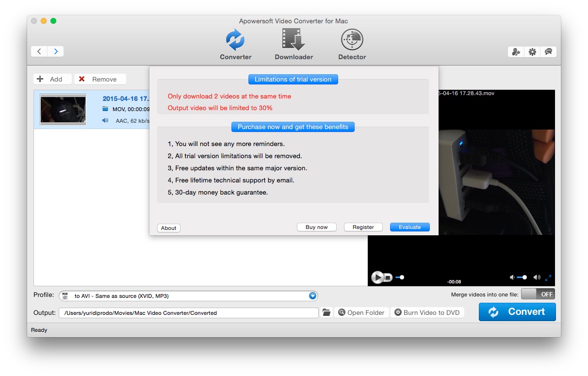Click 'You will not see any more reminders' line
588x376 pixels.
click(226, 144)
